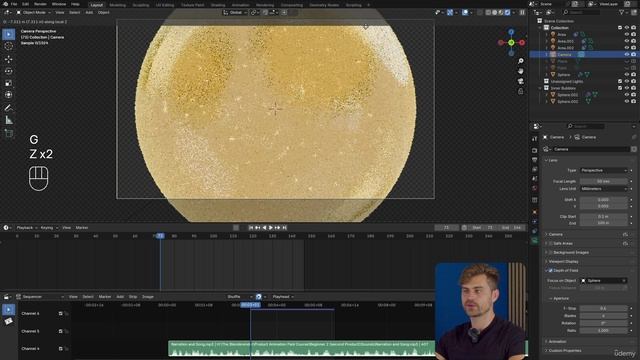Image resolution: width=640 pixels, height=360 pixels.
Task: Toggle the Safe Areas checkbox
Action: [551, 244]
